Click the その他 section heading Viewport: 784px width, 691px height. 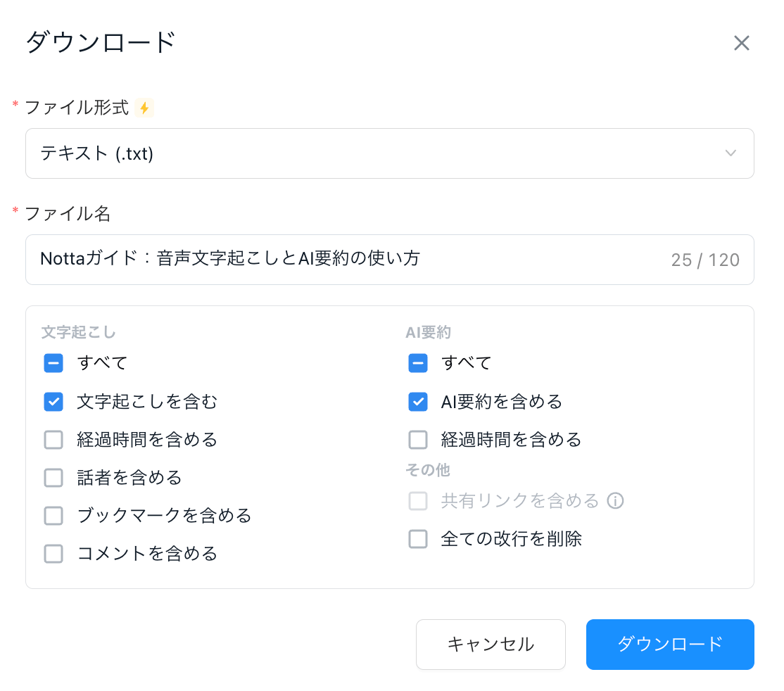tap(428, 470)
